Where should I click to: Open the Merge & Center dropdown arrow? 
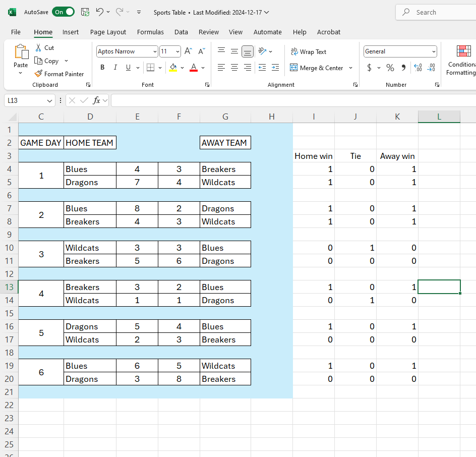pos(350,68)
